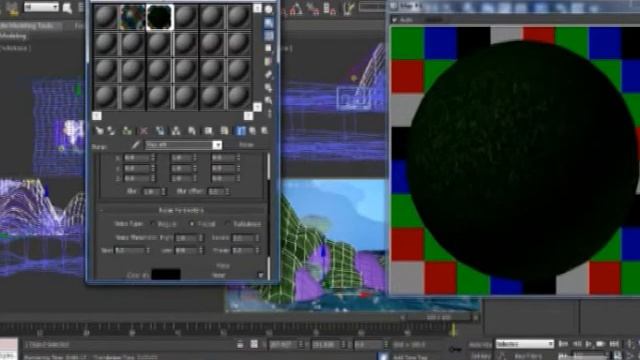Select Turbulence noise type radio button
The height and width of the screenshot is (360, 640).
227,224
